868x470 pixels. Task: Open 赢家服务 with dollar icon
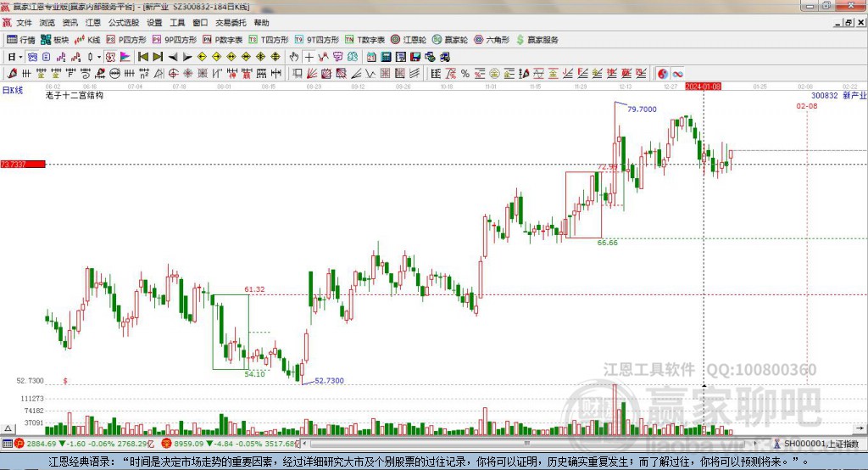point(537,39)
